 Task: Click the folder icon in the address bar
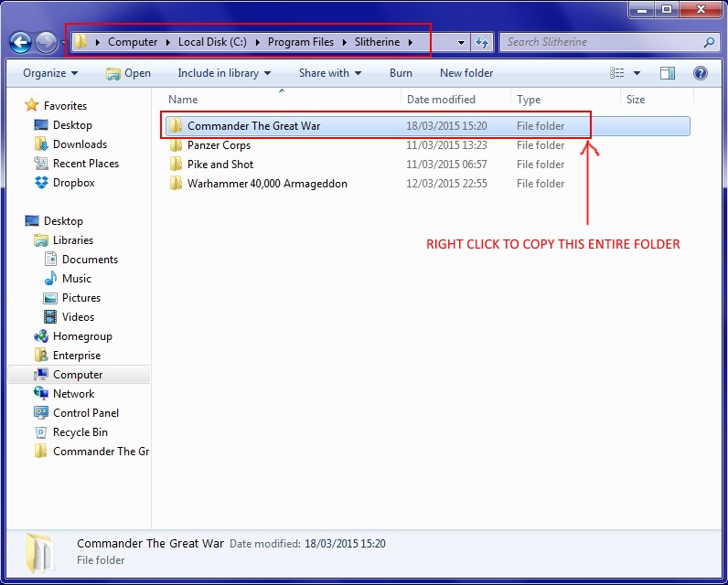(80, 42)
